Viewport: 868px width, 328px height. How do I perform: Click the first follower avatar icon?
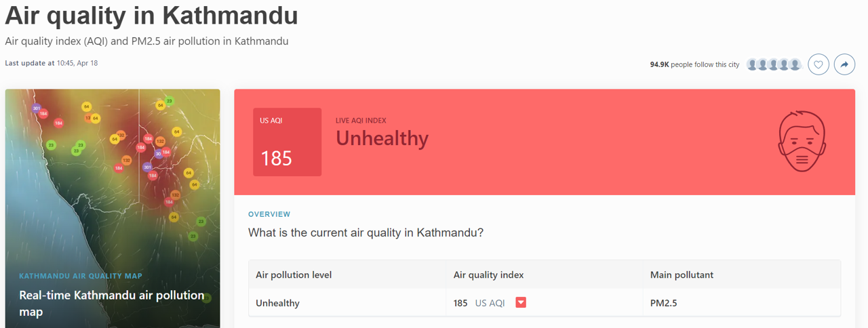(x=752, y=64)
